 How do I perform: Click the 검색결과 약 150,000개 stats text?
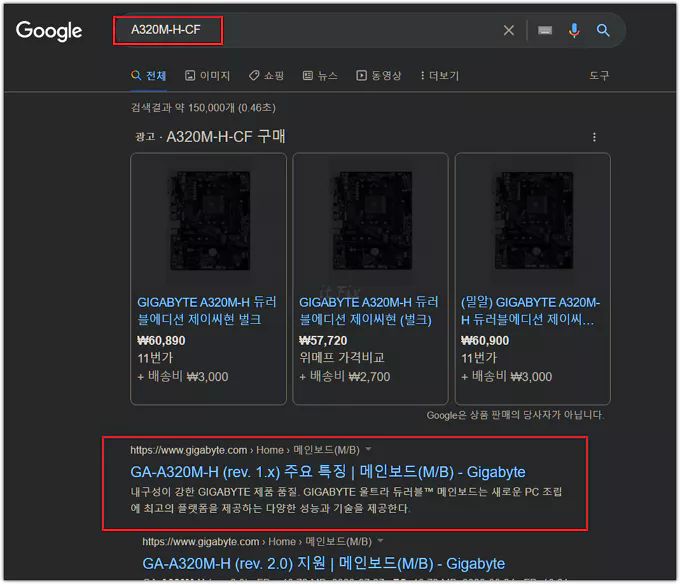tap(203, 108)
